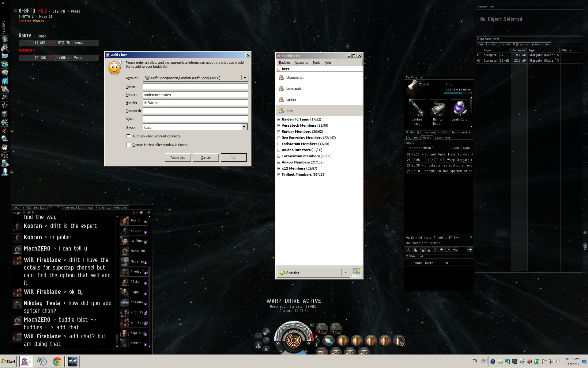Click the titan chat room entry

[x=290, y=111]
